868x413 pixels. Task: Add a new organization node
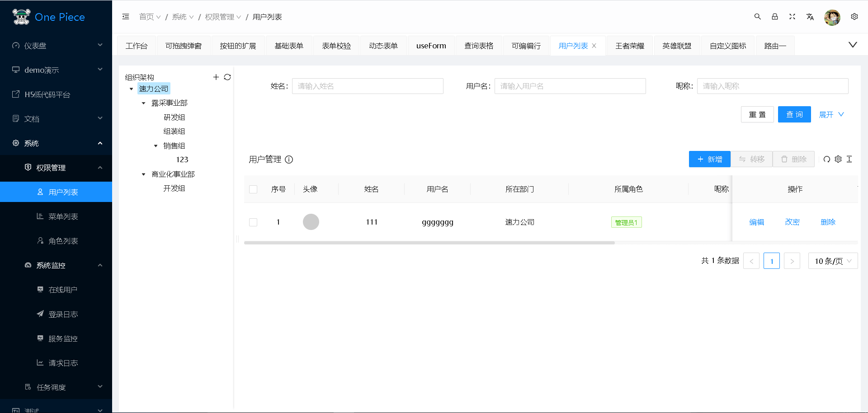[x=216, y=77]
